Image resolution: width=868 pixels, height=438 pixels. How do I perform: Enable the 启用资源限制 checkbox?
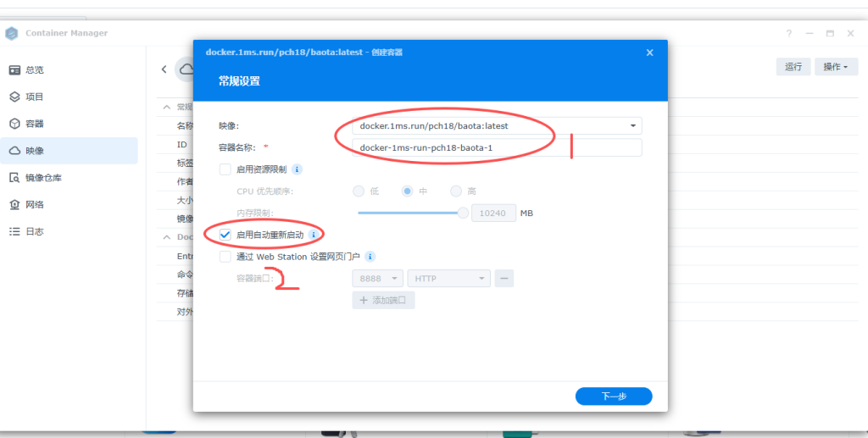[225, 169]
